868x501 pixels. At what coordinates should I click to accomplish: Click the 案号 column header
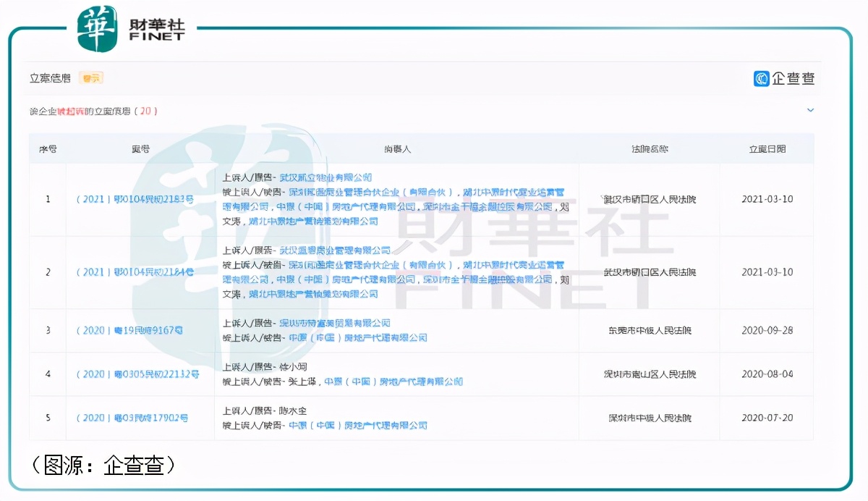[140, 149]
